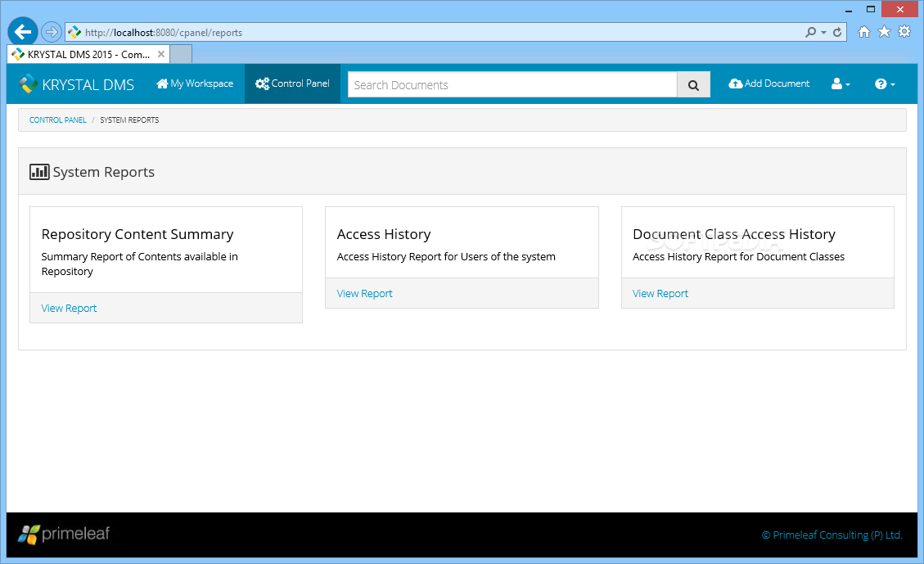The height and width of the screenshot is (564, 924).
Task: Click 'Access History Report for Users of the system'
Action: click(x=446, y=256)
